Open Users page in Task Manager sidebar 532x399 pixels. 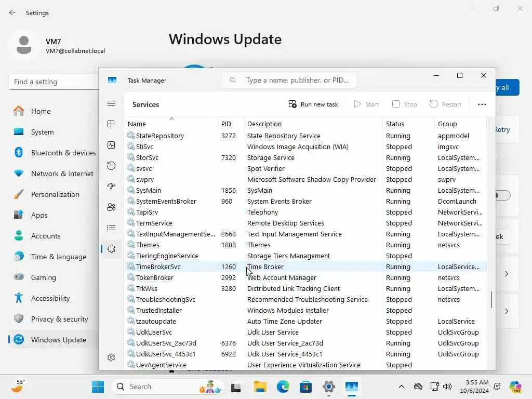point(111,207)
